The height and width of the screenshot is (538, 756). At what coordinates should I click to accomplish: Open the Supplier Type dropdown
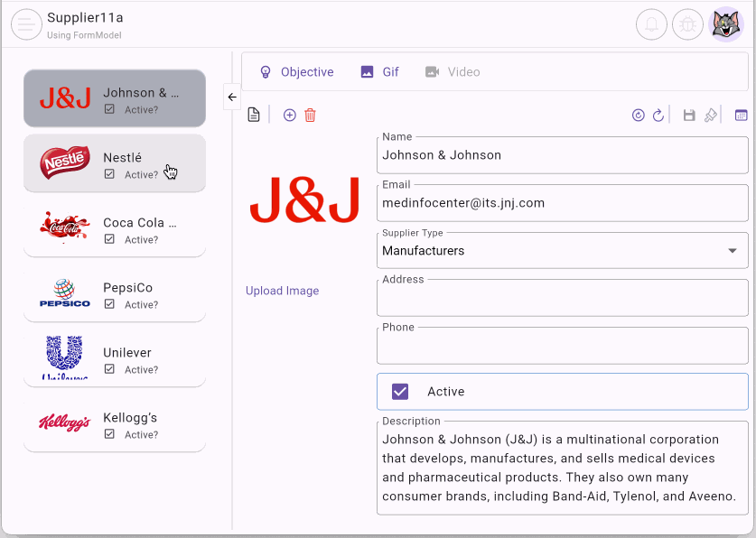(562, 250)
